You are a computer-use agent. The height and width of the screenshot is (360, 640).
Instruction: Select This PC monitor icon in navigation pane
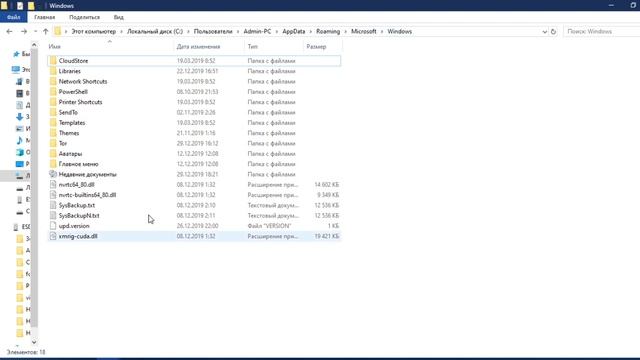(x=16, y=69)
